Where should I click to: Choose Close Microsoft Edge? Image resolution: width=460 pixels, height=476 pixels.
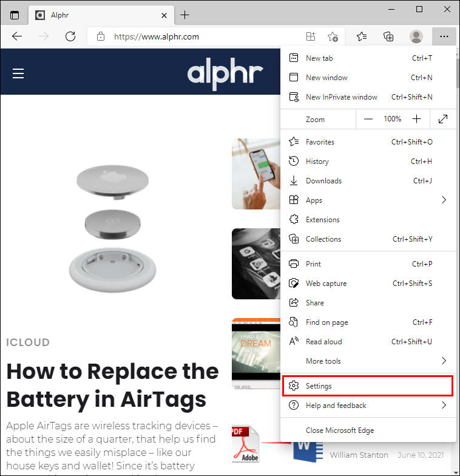click(x=368, y=430)
